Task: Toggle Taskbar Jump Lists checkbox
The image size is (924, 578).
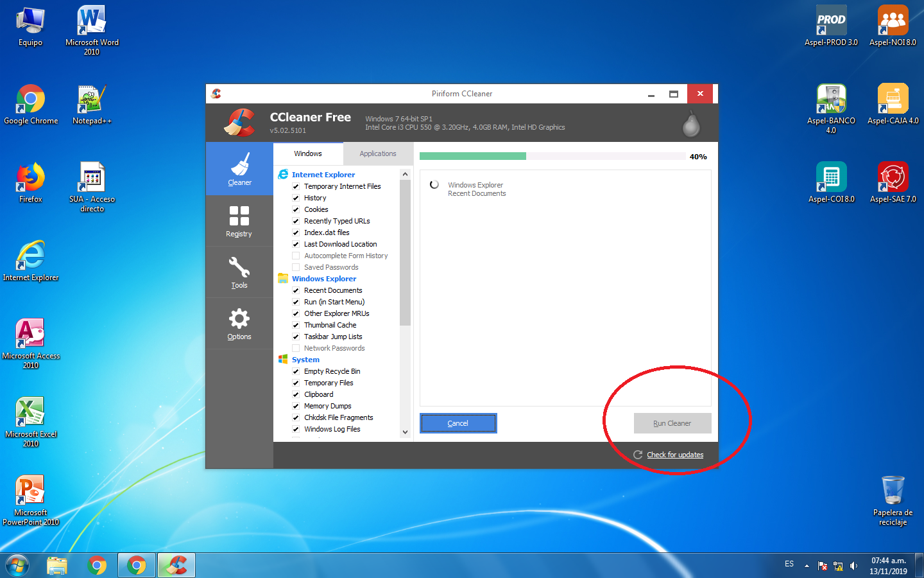Action: [x=296, y=337]
